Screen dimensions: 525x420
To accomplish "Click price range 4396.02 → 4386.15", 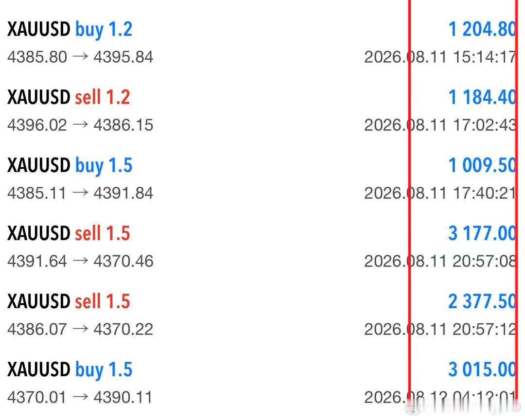I will (x=80, y=125).
